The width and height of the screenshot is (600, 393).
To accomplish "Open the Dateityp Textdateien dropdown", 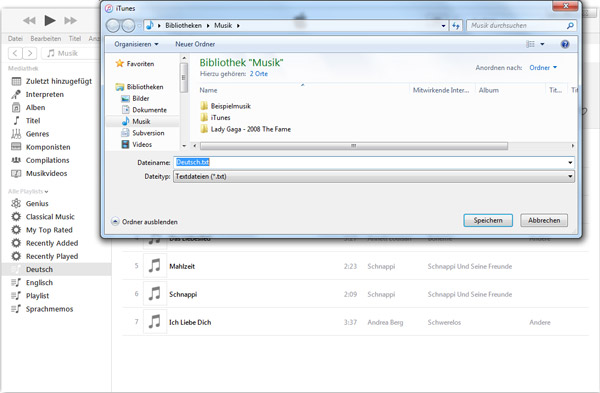I will pyautogui.click(x=373, y=176).
